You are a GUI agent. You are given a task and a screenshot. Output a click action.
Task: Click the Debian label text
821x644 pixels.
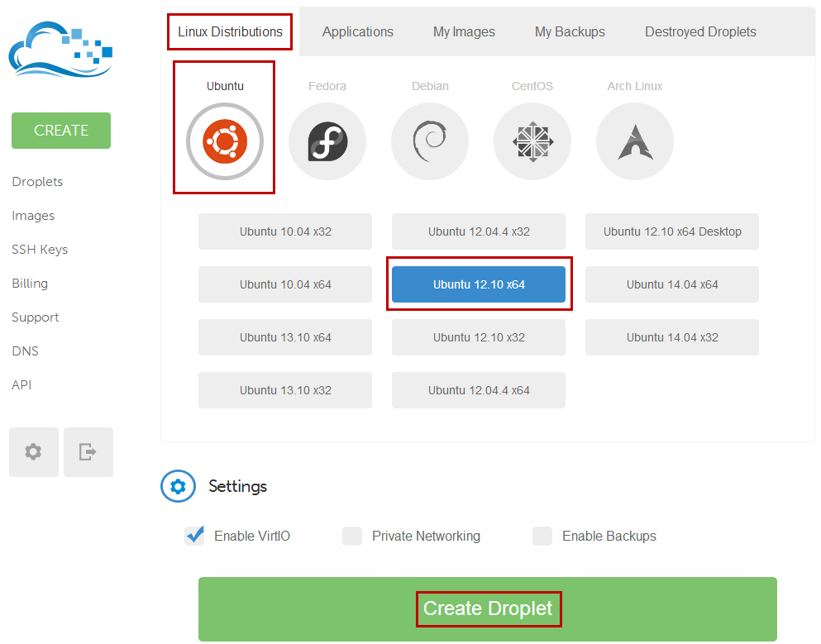point(430,86)
